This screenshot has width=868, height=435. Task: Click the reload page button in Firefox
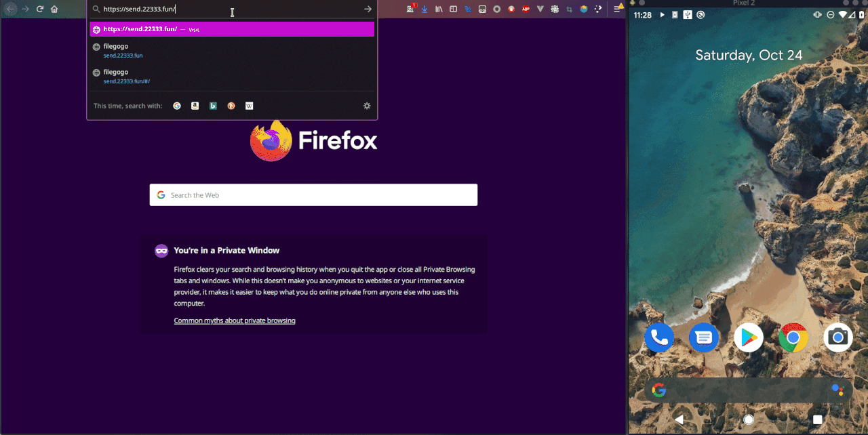[x=39, y=9]
